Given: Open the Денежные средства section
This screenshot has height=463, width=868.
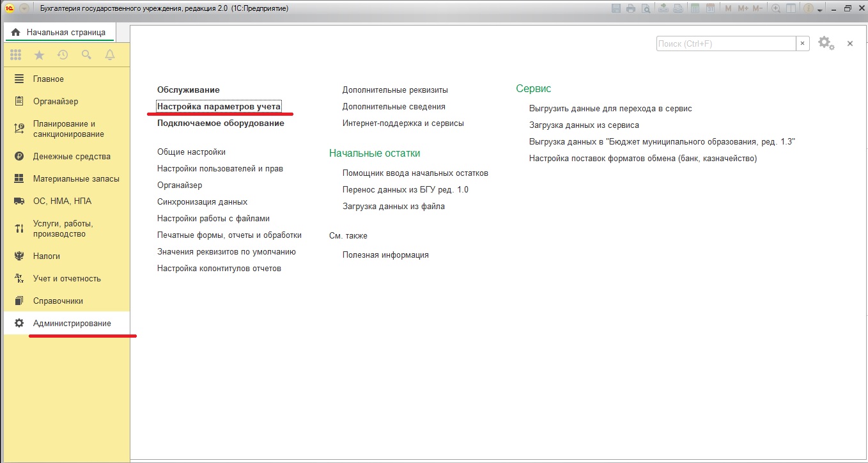Looking at the screenshot, I should pos(72,156).
